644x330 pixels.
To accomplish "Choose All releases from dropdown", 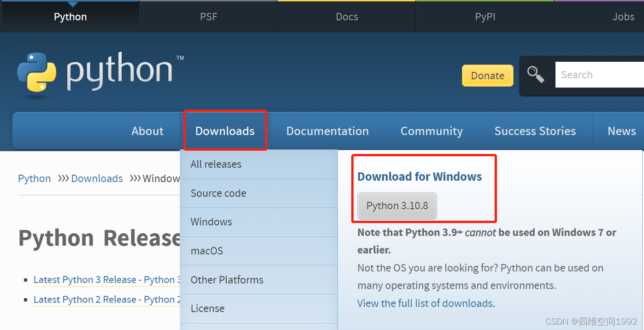I will tap(259, 164).
